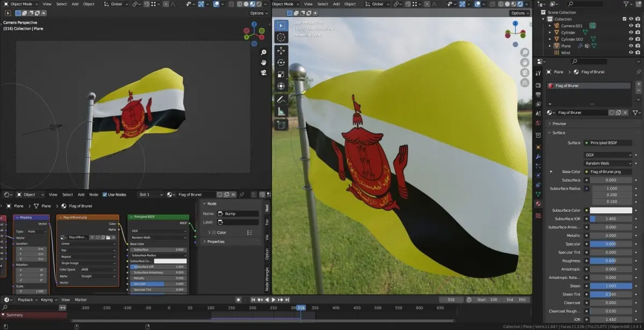Adjust Roughness slider in Properties
This screenshot has height=330, width=644.
(611, 261)
